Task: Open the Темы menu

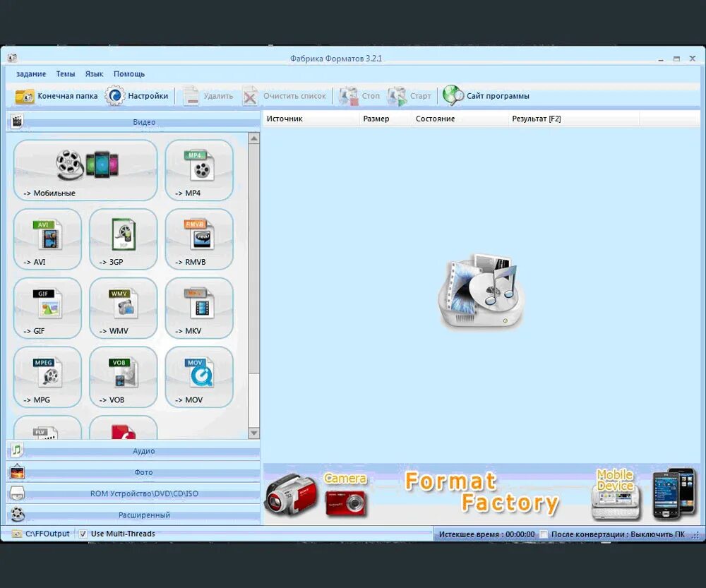Action: coord(65,74)
